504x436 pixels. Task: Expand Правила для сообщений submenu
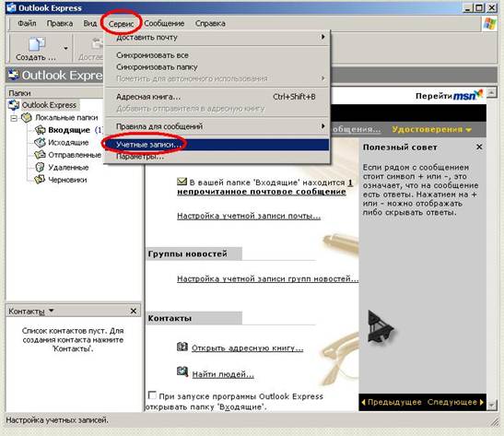[217, 126]
